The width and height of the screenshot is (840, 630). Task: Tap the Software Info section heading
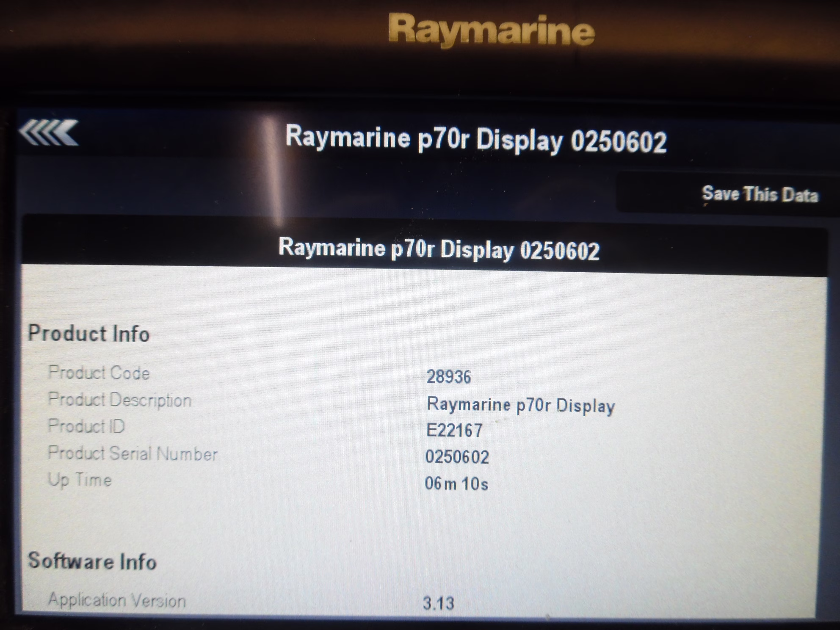pos(92,561)
